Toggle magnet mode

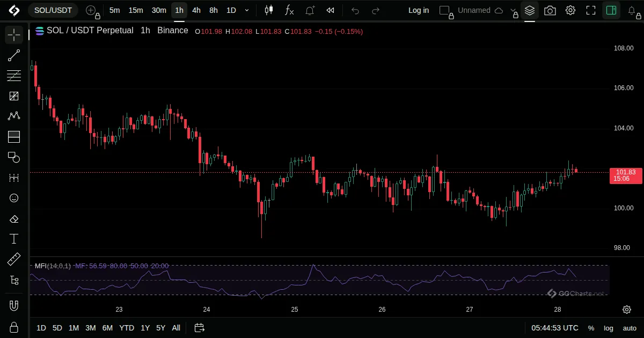(x=14, y=306)
